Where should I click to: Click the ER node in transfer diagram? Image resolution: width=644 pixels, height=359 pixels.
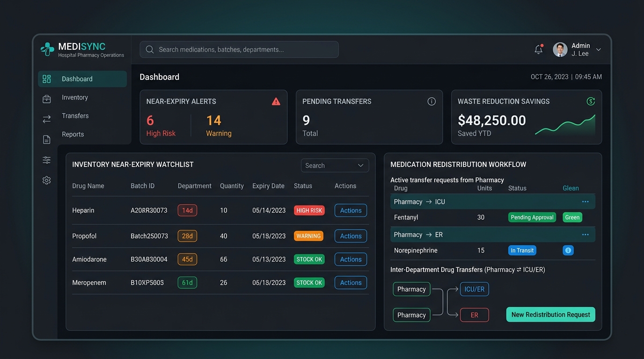click(474, 315)
